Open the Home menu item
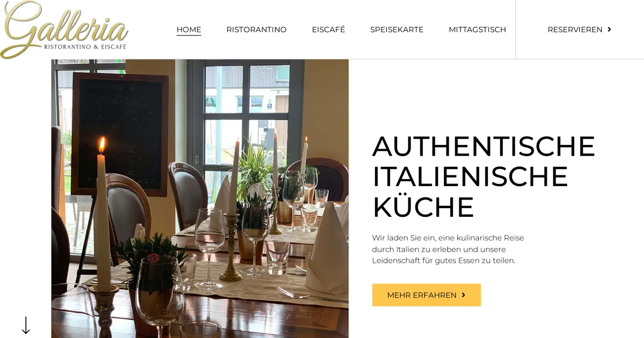 189,30
